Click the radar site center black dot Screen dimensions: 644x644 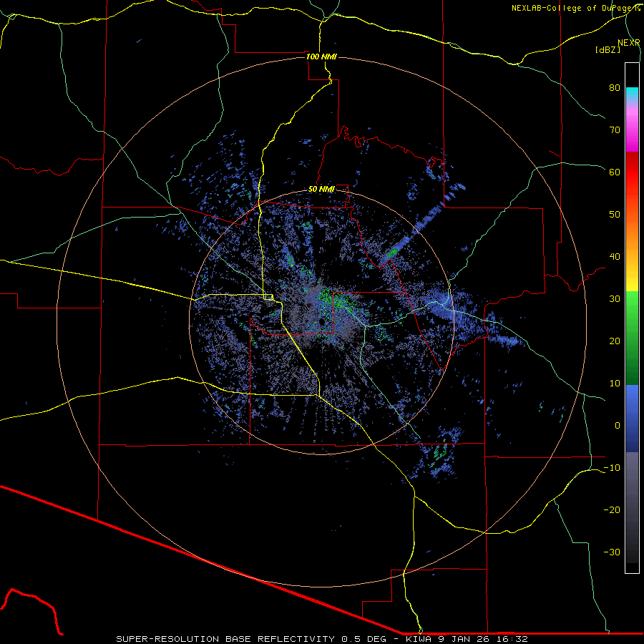[323, 321]
